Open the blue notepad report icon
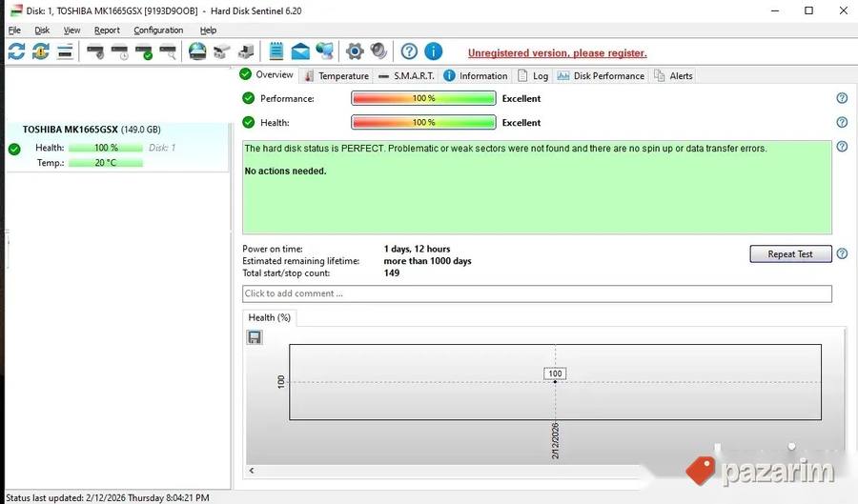Viewport: 858px width, 504px height. pos(276,51)
